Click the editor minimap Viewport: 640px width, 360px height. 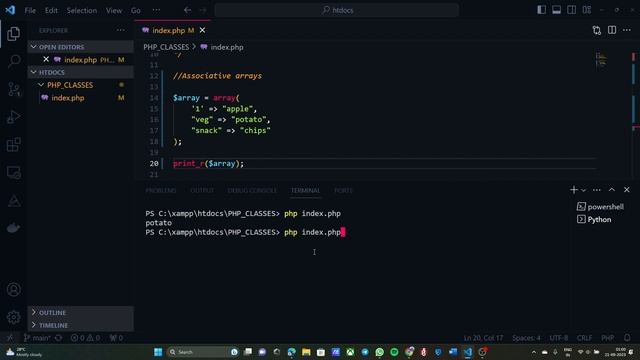(601, 60)
